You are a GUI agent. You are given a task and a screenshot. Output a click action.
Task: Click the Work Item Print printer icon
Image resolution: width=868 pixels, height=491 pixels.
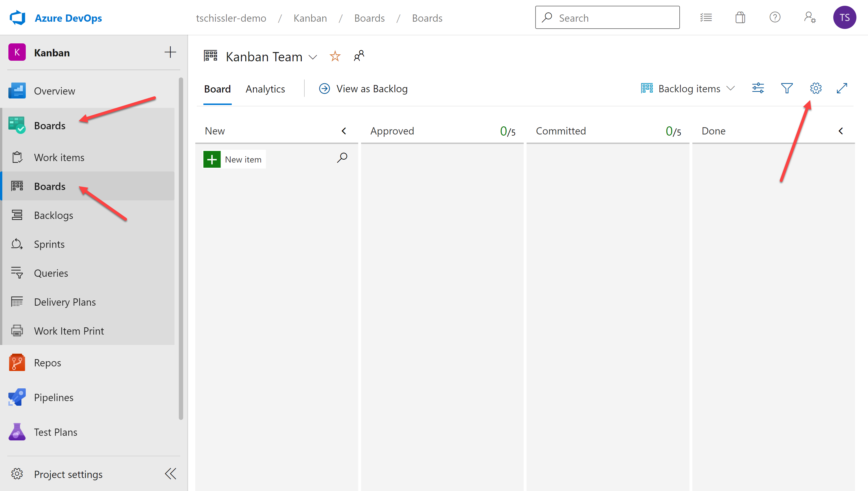[x=17, y=331]
